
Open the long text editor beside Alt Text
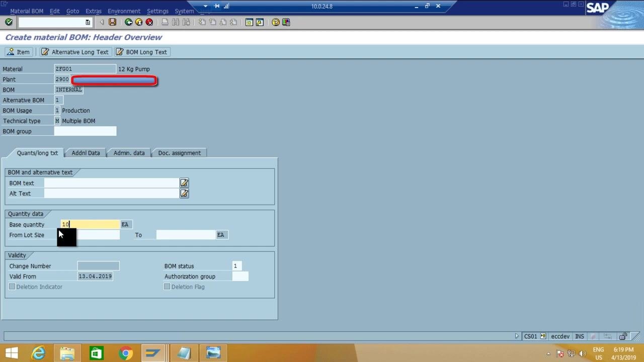pyautogui.click(x=184, y=194)
